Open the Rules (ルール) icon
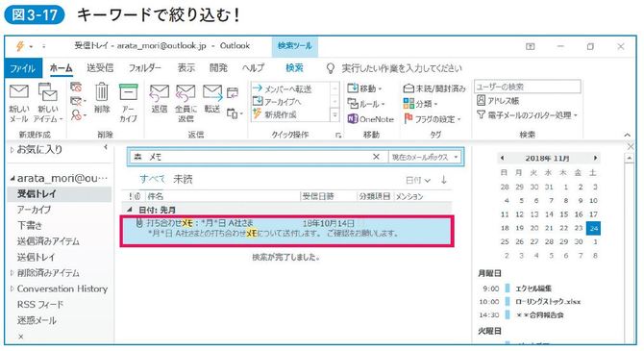The height and width of the screenshot is (351, 644). (353, 104)
